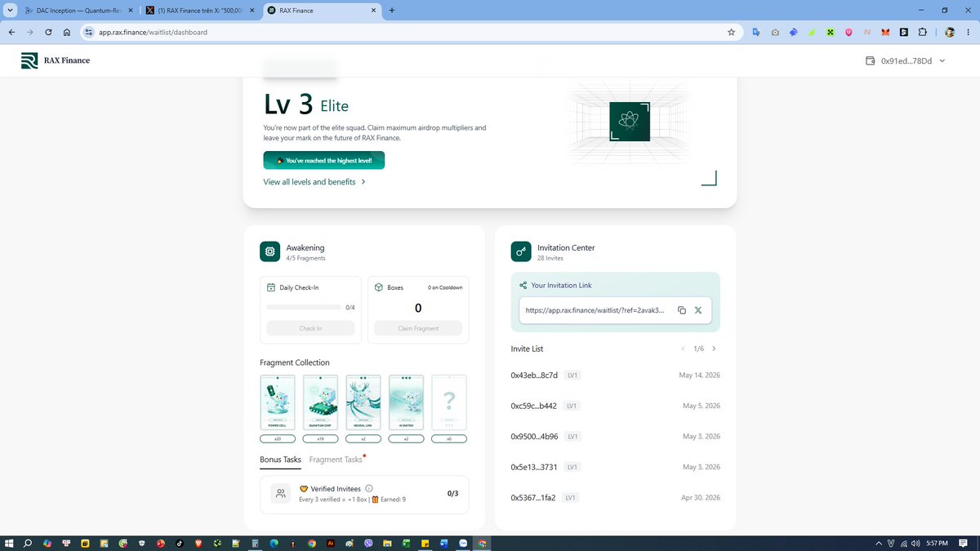Go to previous invite list page
This screenshot has width=980, height=551.
(684, 349)
